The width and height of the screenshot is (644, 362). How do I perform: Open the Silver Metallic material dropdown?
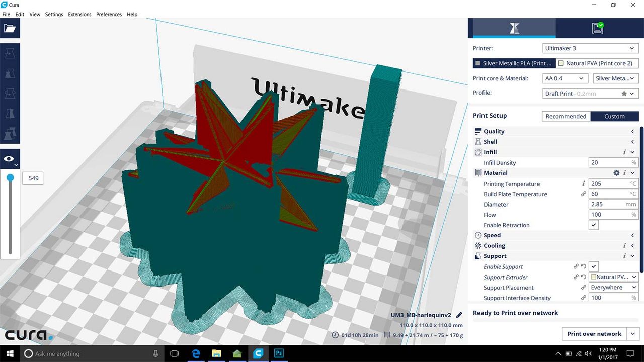pos(616,78)
